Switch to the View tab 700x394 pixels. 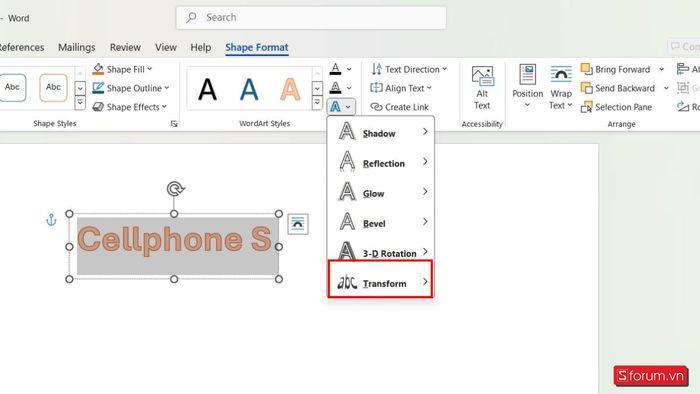pos(166,47)
